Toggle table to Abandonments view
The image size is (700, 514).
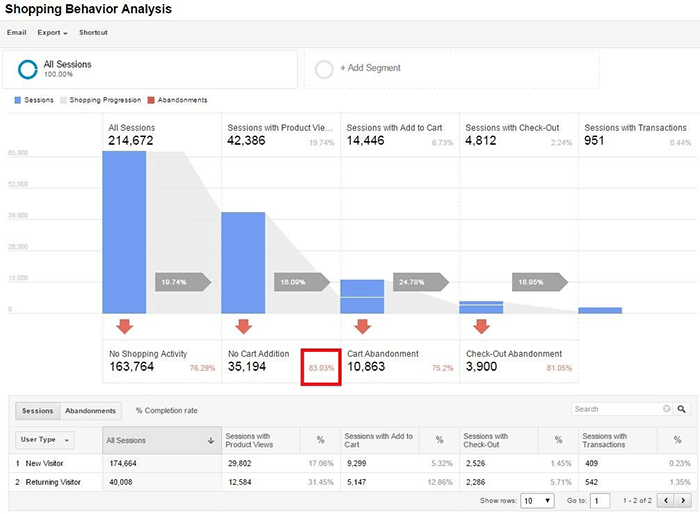pyautogui.click(x=89, y=411)
